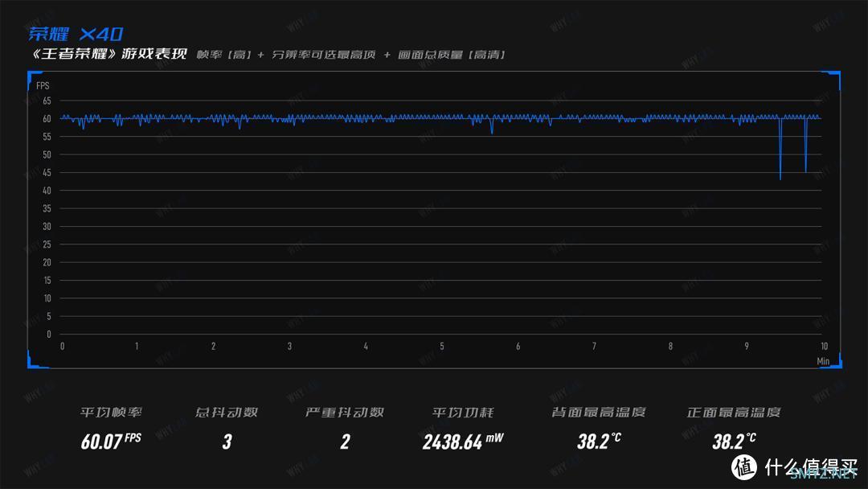This screenshot has height=489, width=868.
Task: Click the '2438.64 mW' power value
Action: [x=463, y=442]
